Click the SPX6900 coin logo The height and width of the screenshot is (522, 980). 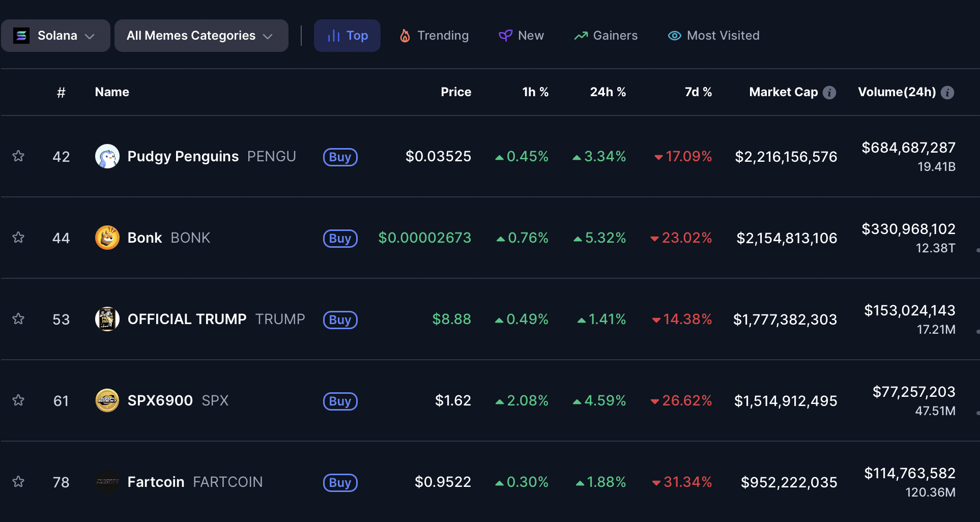pyautogui.click(x=107, y=400)
